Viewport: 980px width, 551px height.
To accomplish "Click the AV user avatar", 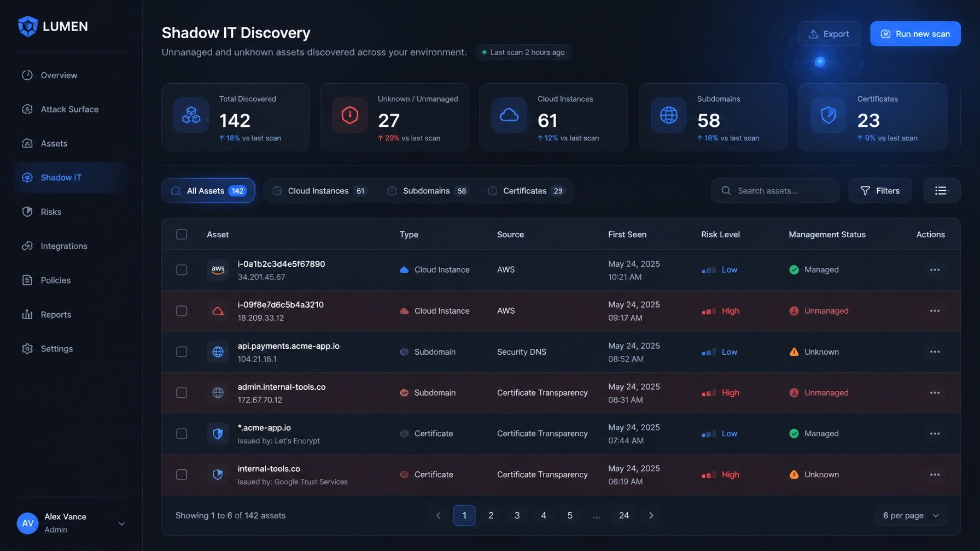I will click(27, 523).
